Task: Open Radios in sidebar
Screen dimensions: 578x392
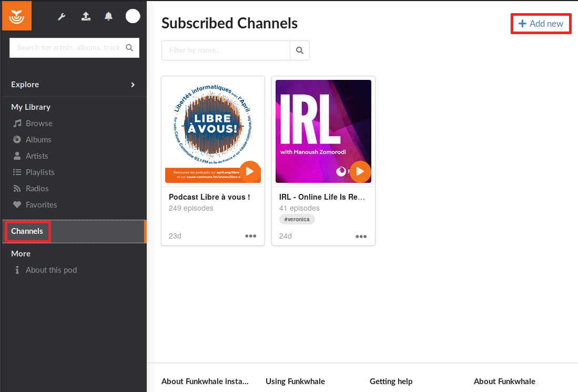Action: click(37, 188)
